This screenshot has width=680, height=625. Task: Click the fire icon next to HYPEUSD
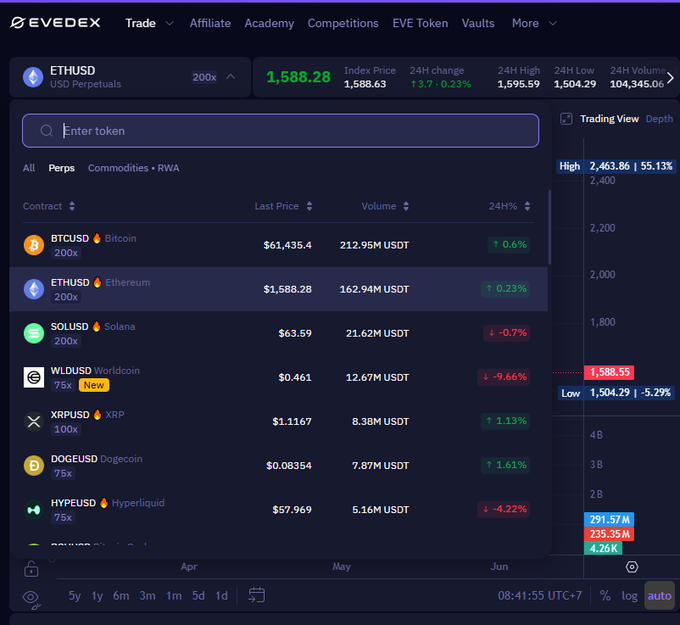(x=104, y=503)
